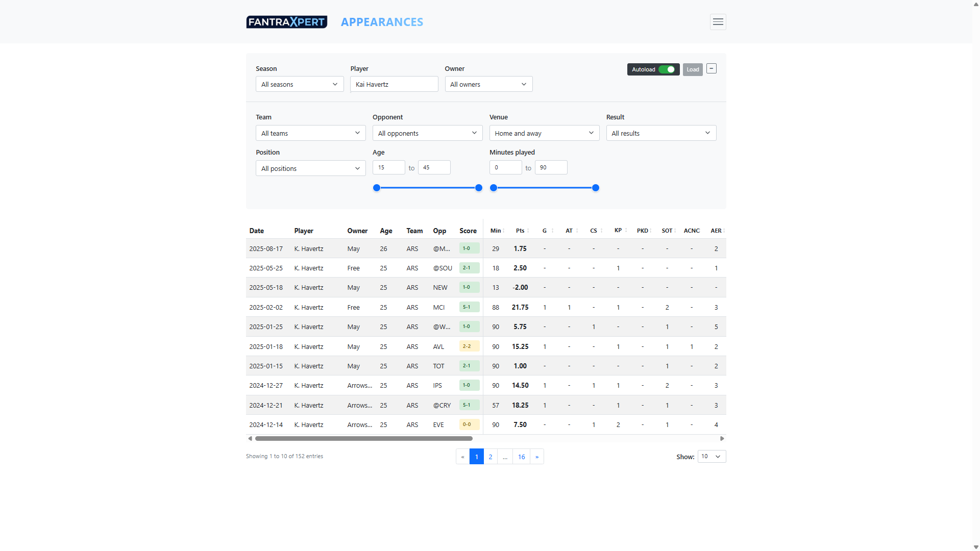This screenshot has width=980, height=551.
Task: Sort table by Pts column
Action: tap(520, 231)
